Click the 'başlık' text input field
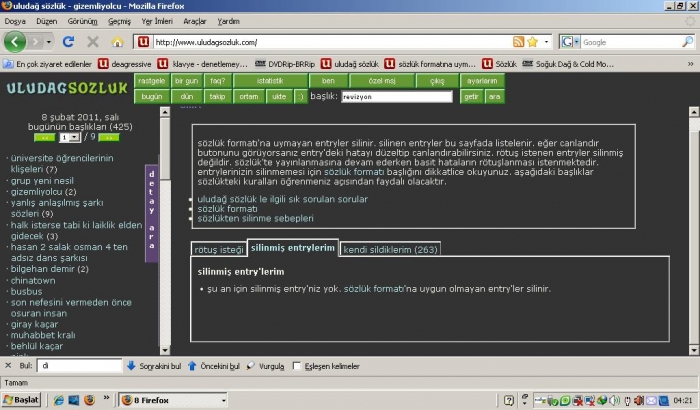This screenshot has height=410, width=700. [x=396, y=96]
